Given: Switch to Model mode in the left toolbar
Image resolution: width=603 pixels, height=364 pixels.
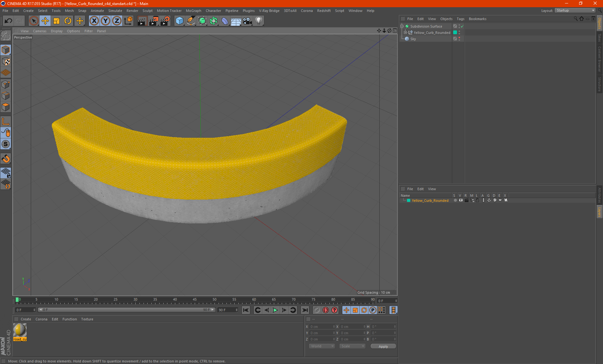Looking at the screenshot, I should pos(6,50).
